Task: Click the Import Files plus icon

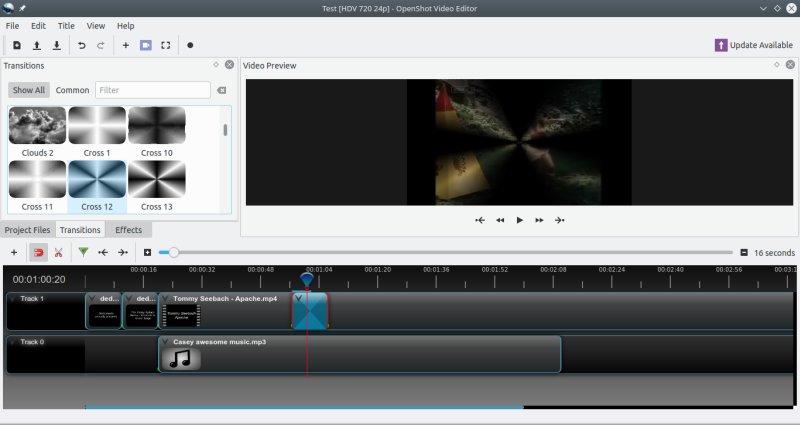Action: 125,45
